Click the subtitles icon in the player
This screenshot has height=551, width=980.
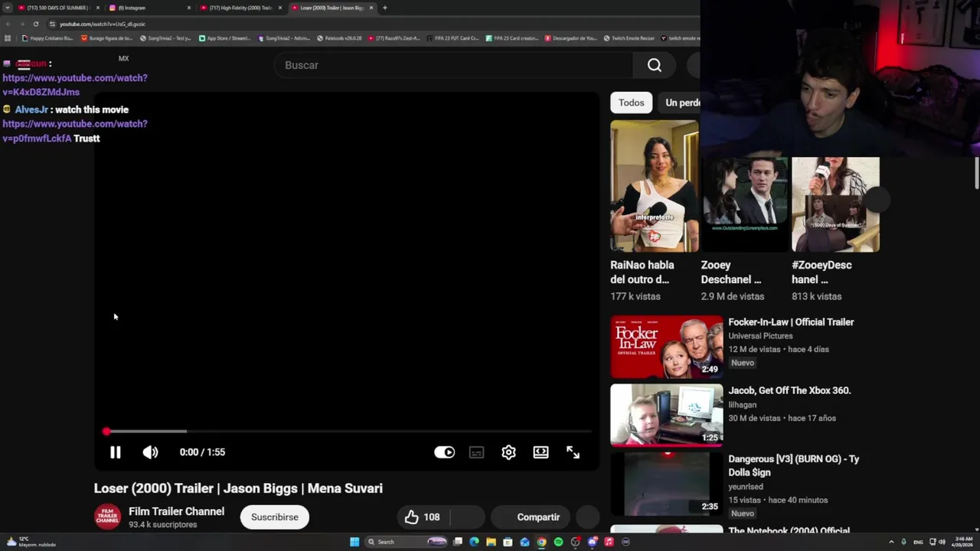point(476,452)
